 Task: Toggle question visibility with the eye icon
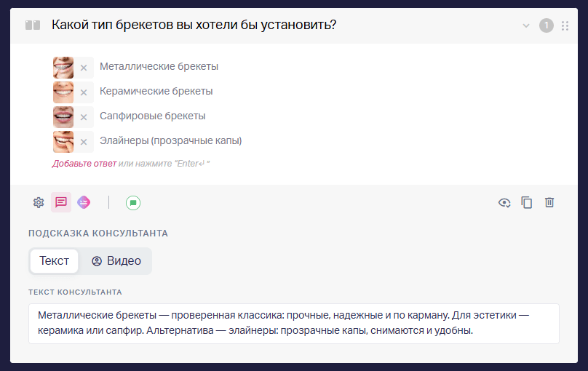click(504, 203)
